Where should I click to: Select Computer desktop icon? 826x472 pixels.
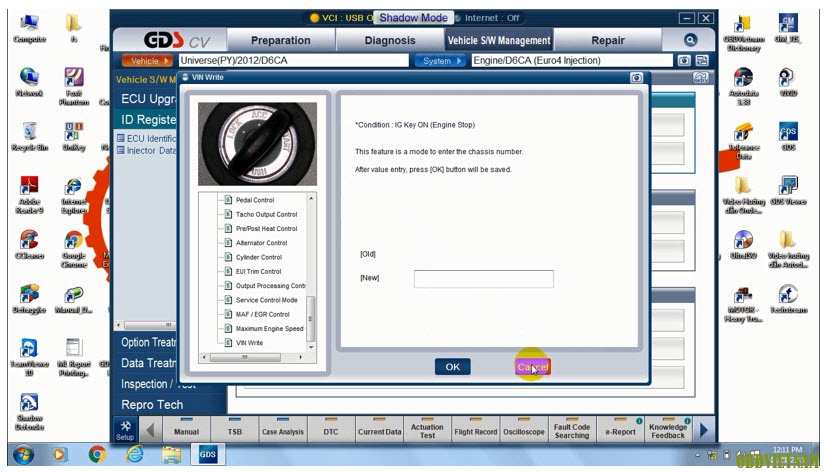pyautogui.click(x=30, y=28)
